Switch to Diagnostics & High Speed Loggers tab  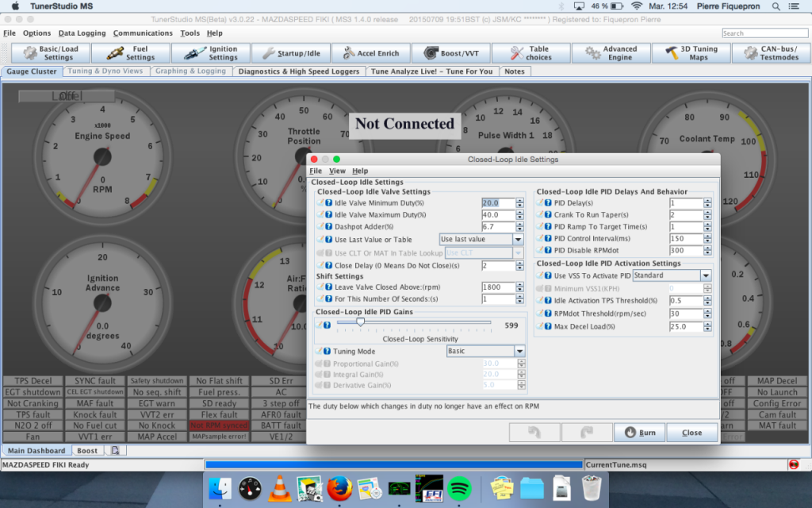(x=299, y=71)
